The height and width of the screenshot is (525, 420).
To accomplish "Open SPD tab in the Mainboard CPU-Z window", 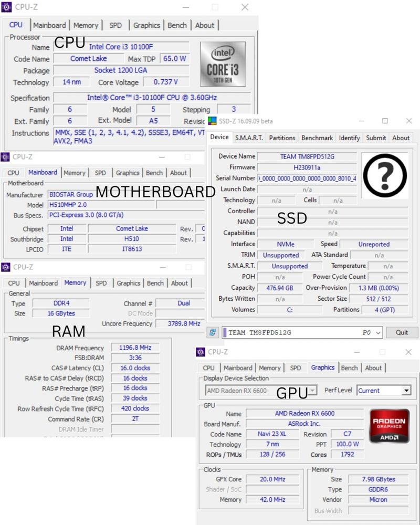I will [100, 173].
